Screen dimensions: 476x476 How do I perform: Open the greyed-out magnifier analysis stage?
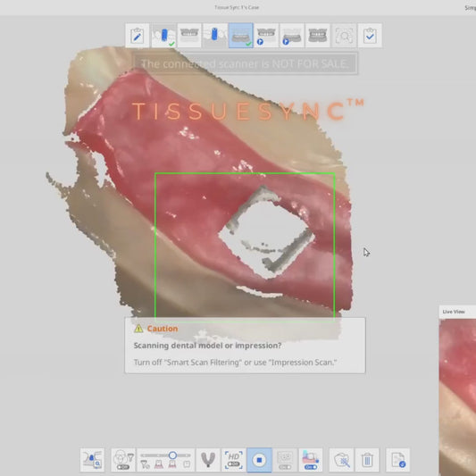click(344, 36)
